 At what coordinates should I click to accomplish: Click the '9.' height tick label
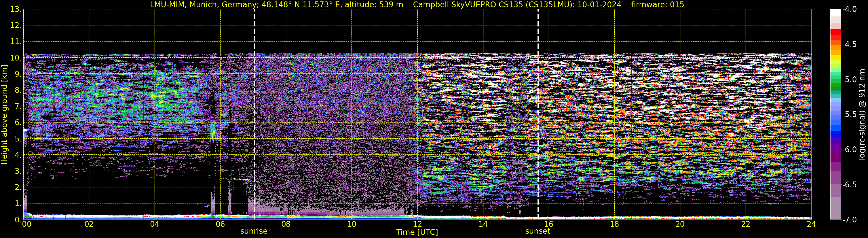18,74
